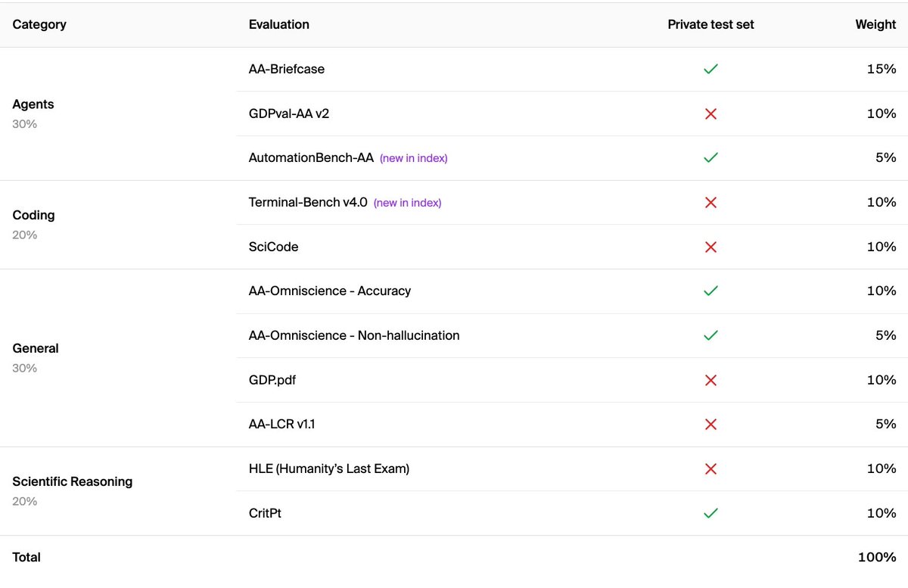Screen dimensions: 908x588
Task: Click the Category column header
Action: pos(39,24)
